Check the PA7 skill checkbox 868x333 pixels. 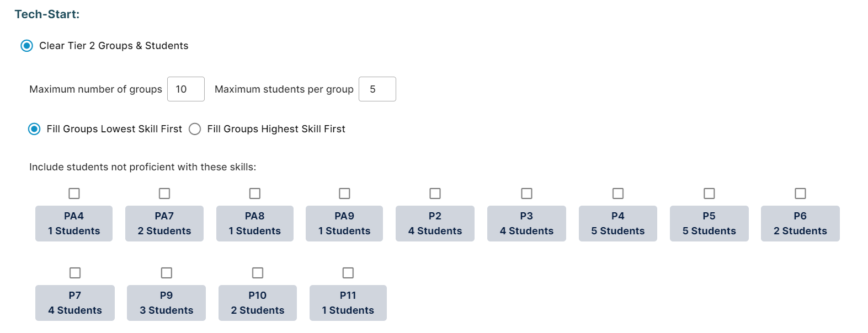(x=164, y=194)
